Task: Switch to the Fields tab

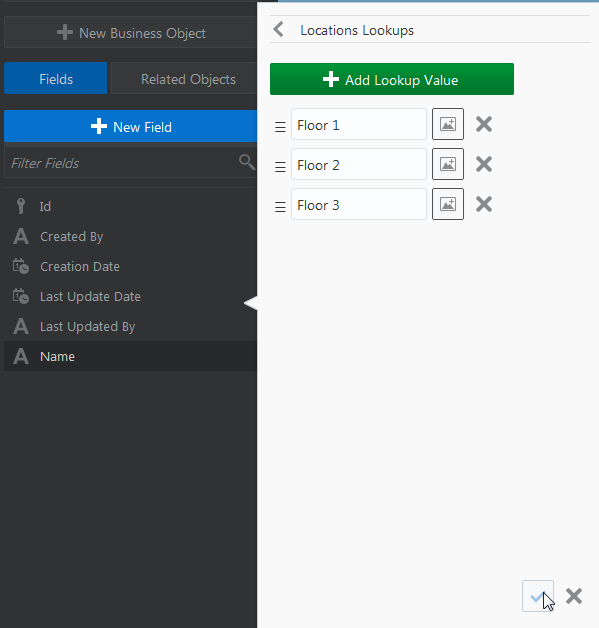Action: (56, 78)
